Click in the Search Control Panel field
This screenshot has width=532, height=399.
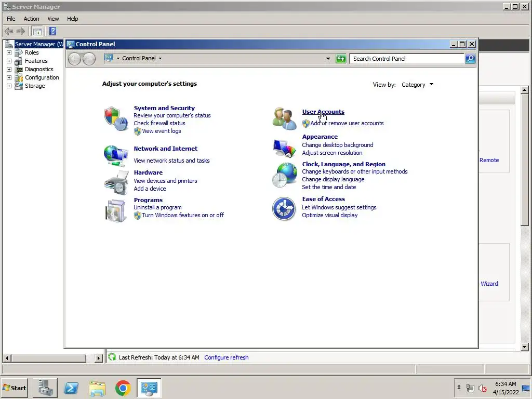[407, 59]
